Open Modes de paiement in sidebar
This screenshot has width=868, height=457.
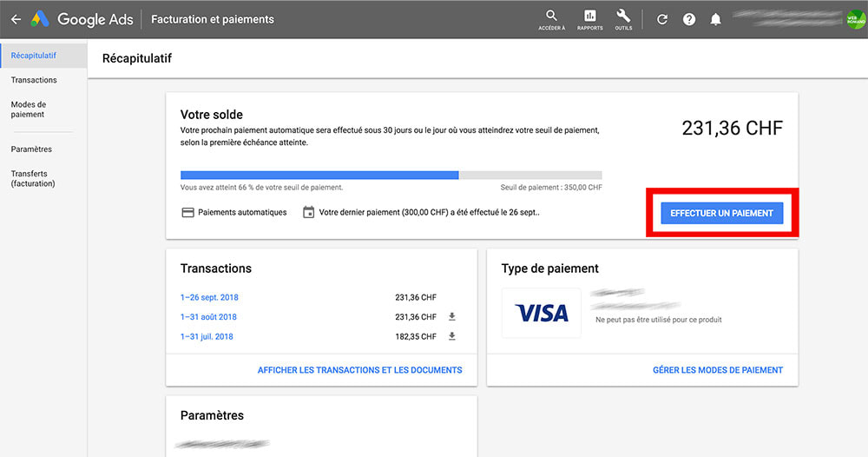(x=28, y=109)
